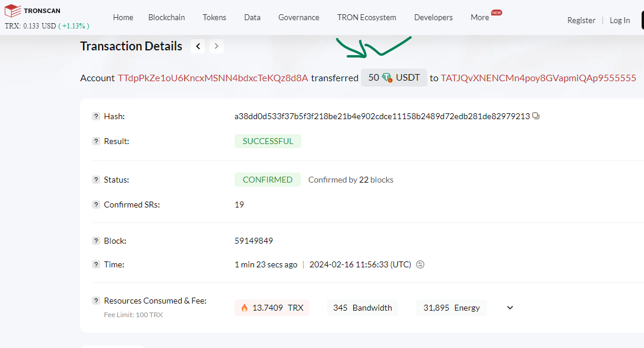Click '1 min 23 secs ago' text

266,264
